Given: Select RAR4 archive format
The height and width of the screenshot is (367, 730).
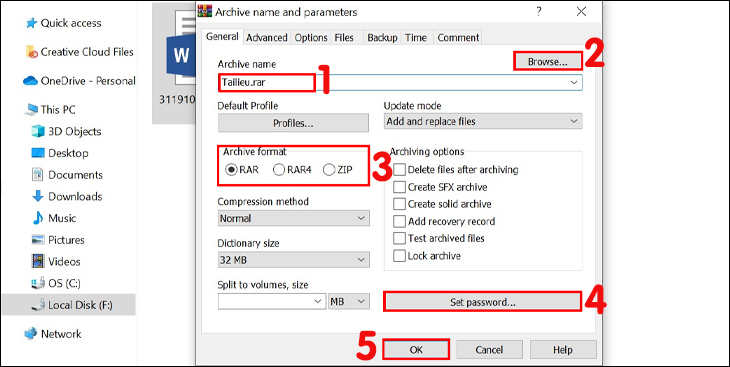Looking at the screenshot, I should point(292,170).
